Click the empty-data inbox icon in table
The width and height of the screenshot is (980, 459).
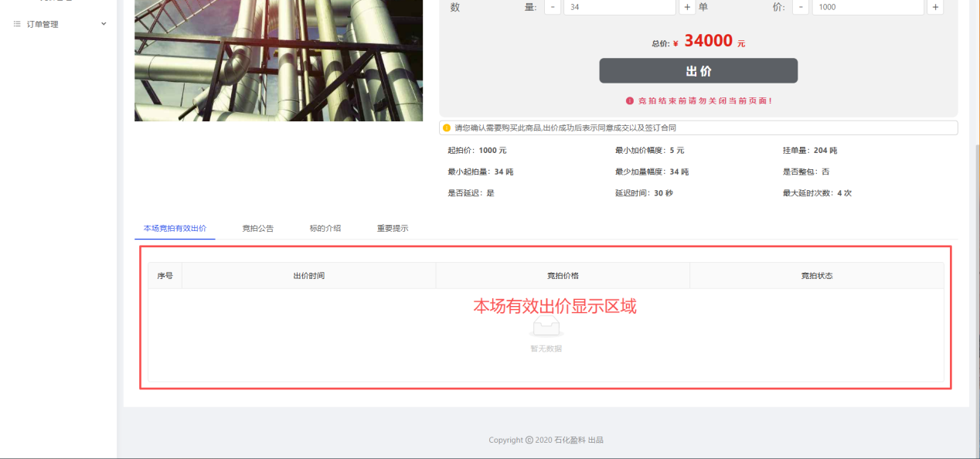click(x=546, y=326)
